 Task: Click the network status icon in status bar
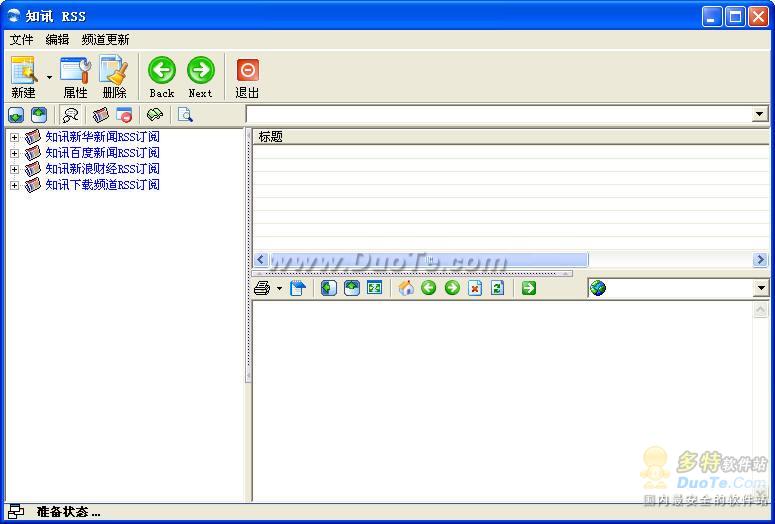(x=16, y=512)
